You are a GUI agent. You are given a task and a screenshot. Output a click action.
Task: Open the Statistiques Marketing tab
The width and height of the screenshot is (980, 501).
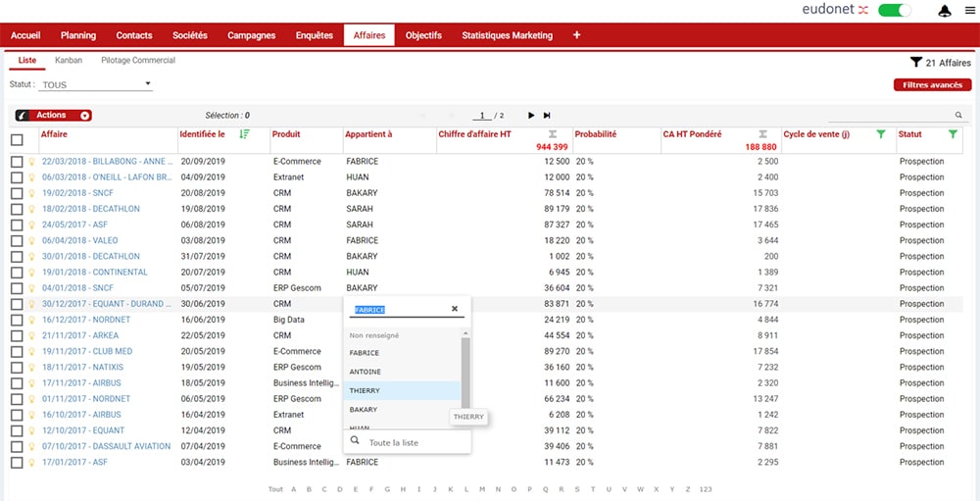pyautogui.click(x=507, y=35)
